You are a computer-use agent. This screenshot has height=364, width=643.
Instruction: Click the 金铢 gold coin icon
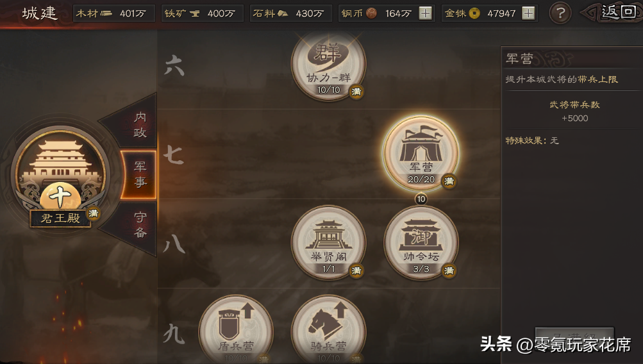click(474, 13)
